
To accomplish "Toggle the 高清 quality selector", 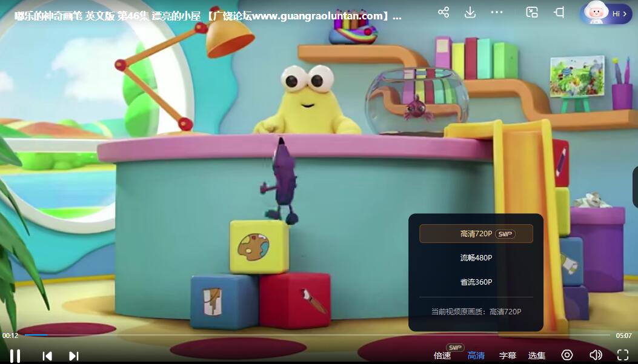I will coord(476,356).
